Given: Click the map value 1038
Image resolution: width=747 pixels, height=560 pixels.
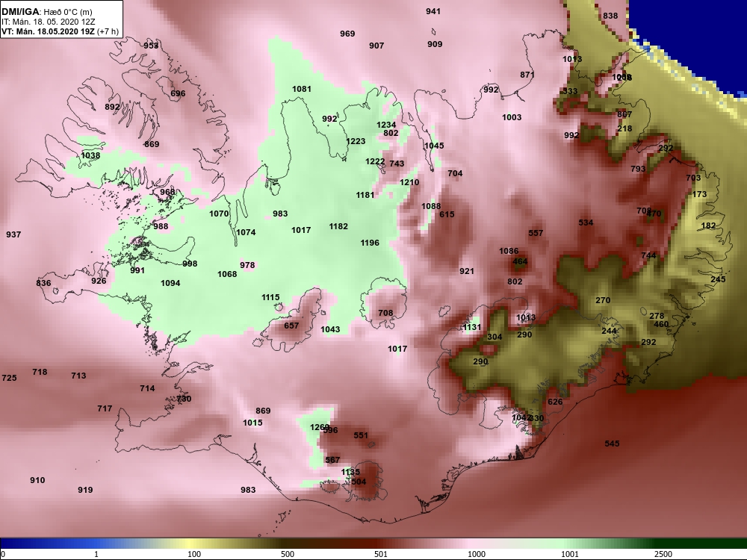Looking at the screenshot, I should (90, 156).
